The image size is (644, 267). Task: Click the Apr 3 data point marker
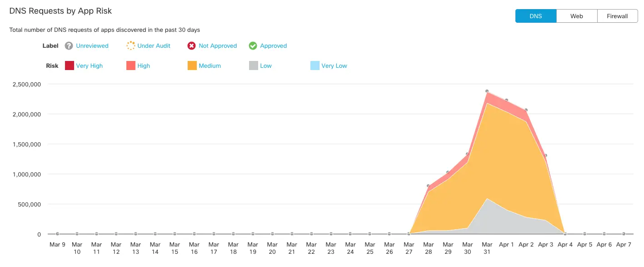pos(545,155)
